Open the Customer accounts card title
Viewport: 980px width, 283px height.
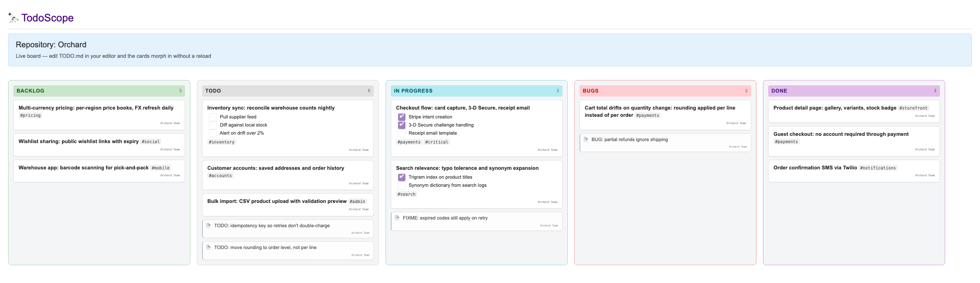276,168
